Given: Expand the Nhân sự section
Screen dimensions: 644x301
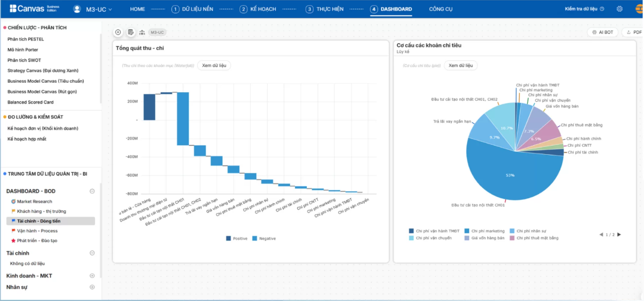Looking at the screenshot, I should point(92,287).
